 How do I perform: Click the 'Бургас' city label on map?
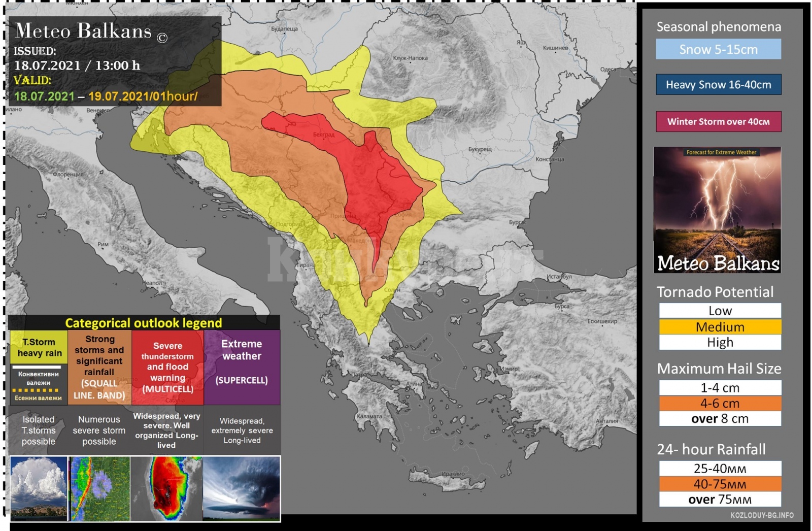(x=518, y=222)
